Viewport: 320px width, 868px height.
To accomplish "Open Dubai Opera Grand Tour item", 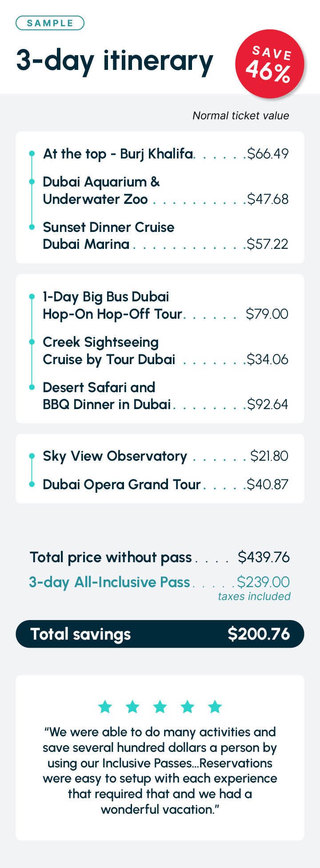I will (121, 484).
